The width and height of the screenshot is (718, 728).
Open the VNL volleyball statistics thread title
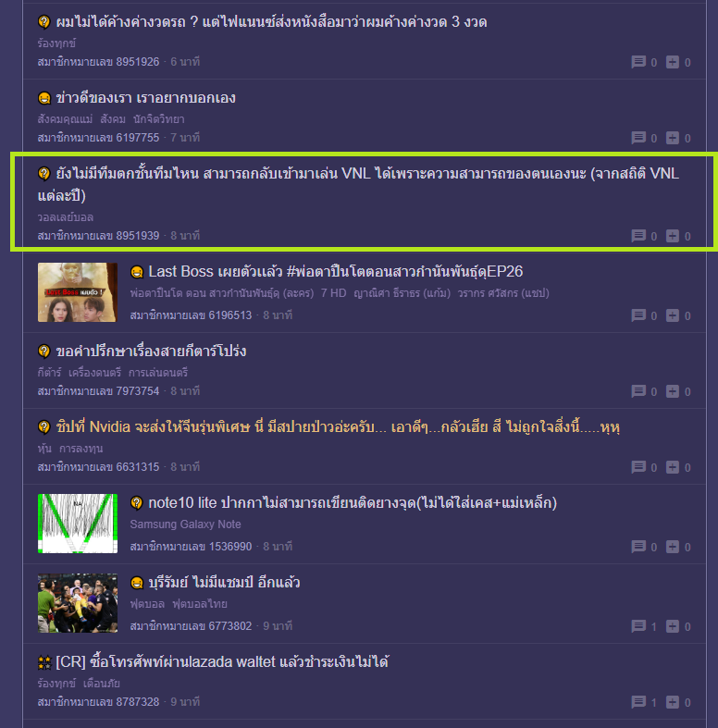[358, 184]
